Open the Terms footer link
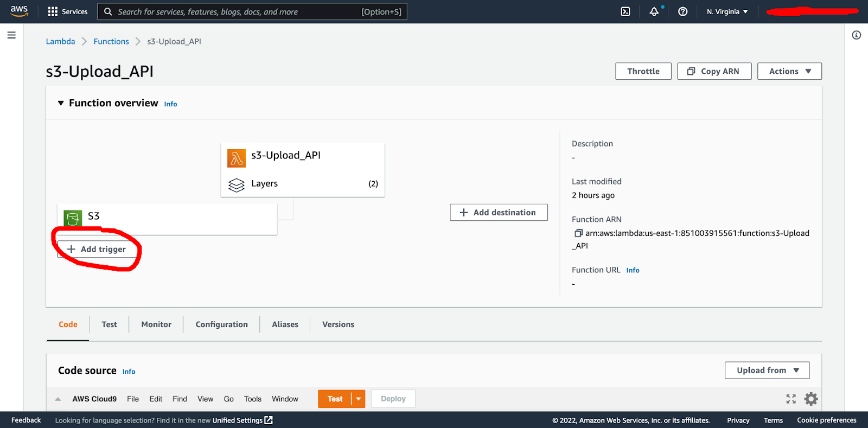 point(773,420)
